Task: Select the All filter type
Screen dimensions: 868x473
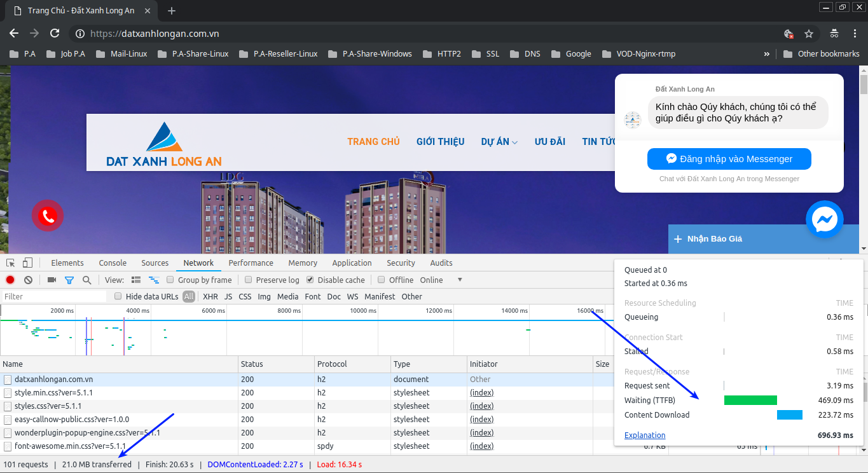Action: [189, 296]
